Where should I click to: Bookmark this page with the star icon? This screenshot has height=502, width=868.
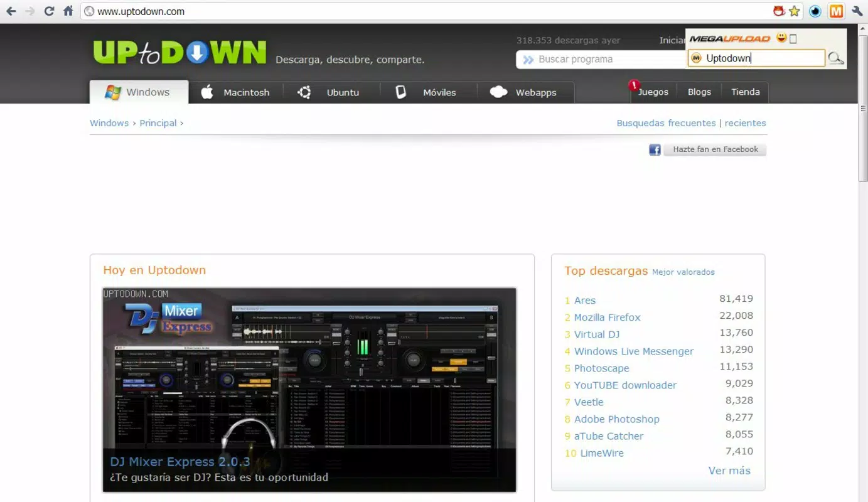pyautogui.click(x=795, y=11)
